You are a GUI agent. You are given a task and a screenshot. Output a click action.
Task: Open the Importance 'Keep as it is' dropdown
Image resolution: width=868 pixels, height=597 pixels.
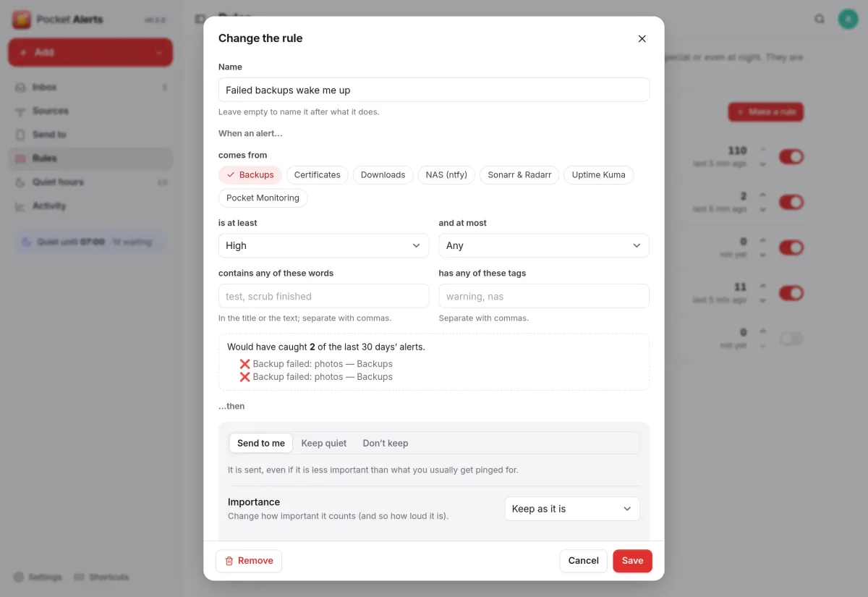[572, 509]
